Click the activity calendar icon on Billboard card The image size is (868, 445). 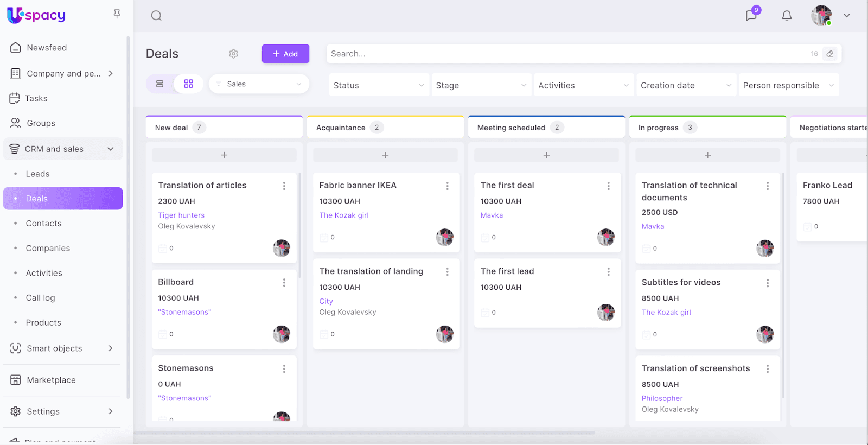tap(162, 334)
